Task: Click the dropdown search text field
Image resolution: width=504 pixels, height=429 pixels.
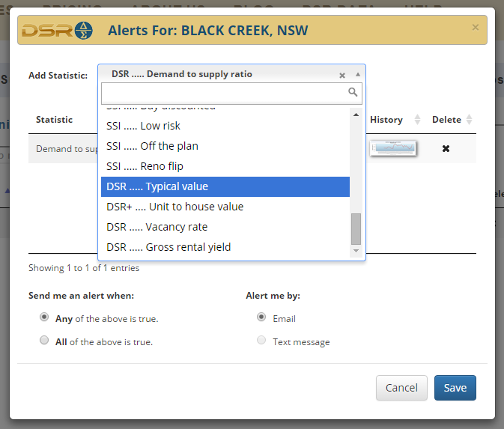Action: click(x=231, y=93)
